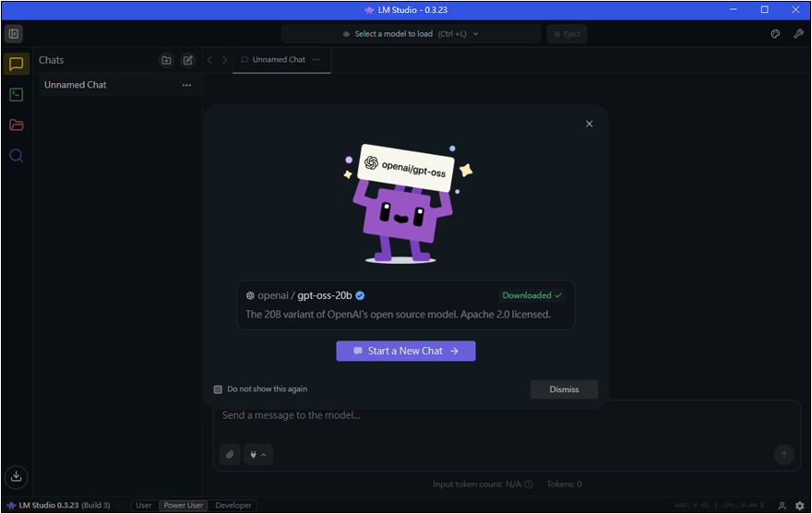Open the Downloads icon at bottom left
The image size is (812, 514).
point(16,476)
